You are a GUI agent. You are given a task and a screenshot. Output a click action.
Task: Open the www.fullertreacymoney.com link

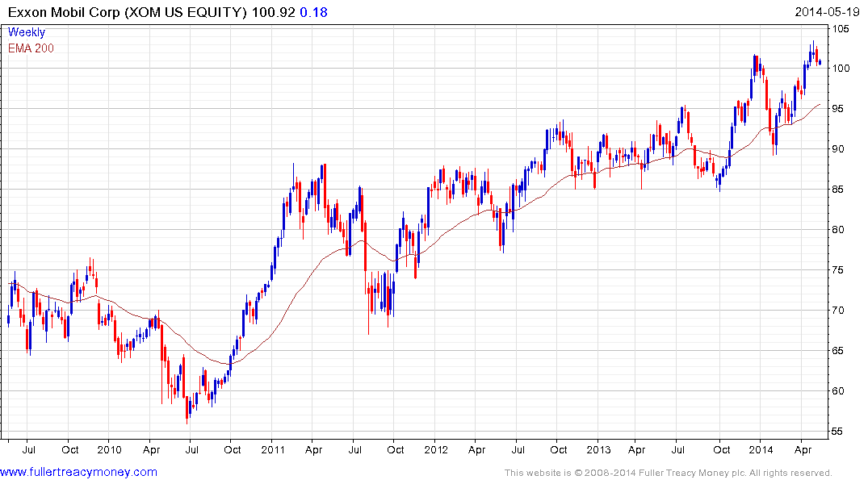coord(78,473)
